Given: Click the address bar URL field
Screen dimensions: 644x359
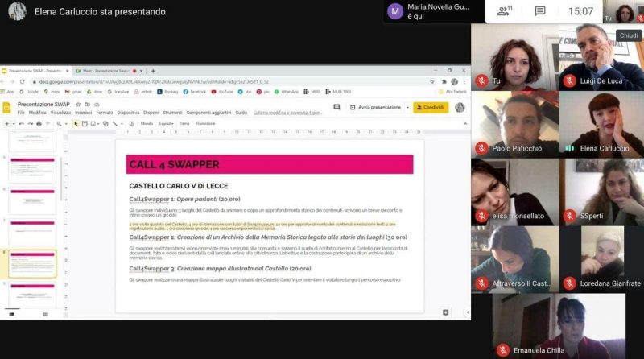Looking at the screenshot, I should [230, 82].
